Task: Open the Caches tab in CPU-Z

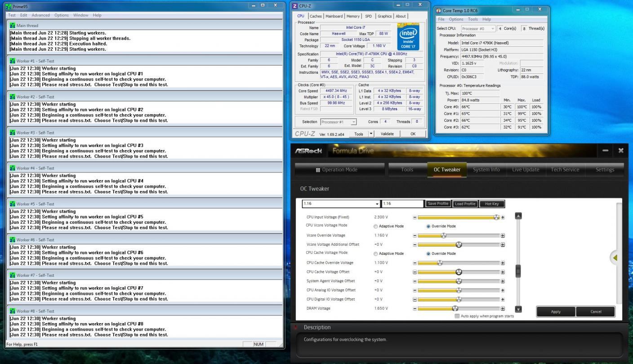Action: point(315,16)
